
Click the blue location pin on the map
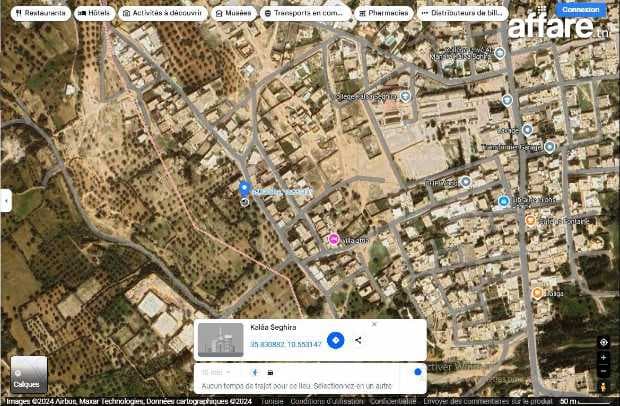pos(244,187)
